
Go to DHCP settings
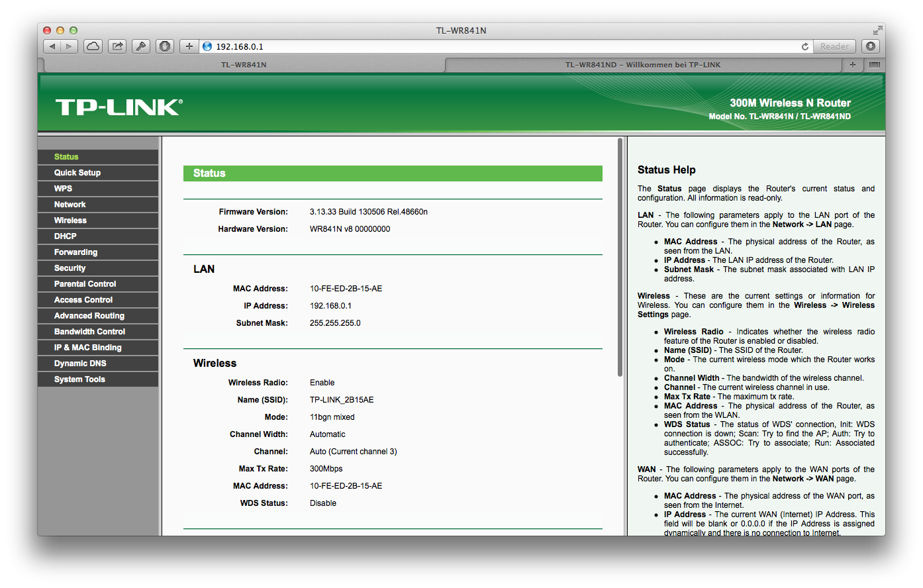coord(98,236)
